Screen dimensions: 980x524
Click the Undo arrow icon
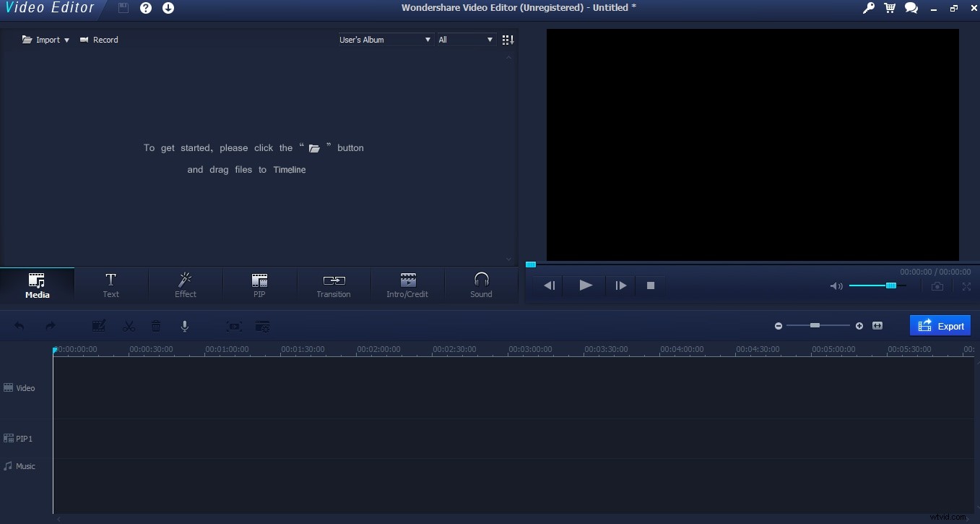point(19,326)
